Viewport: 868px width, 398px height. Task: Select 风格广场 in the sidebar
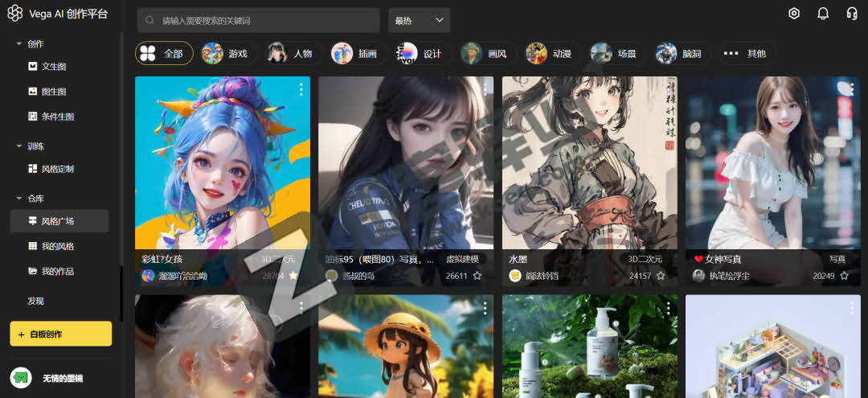(59, 221)
